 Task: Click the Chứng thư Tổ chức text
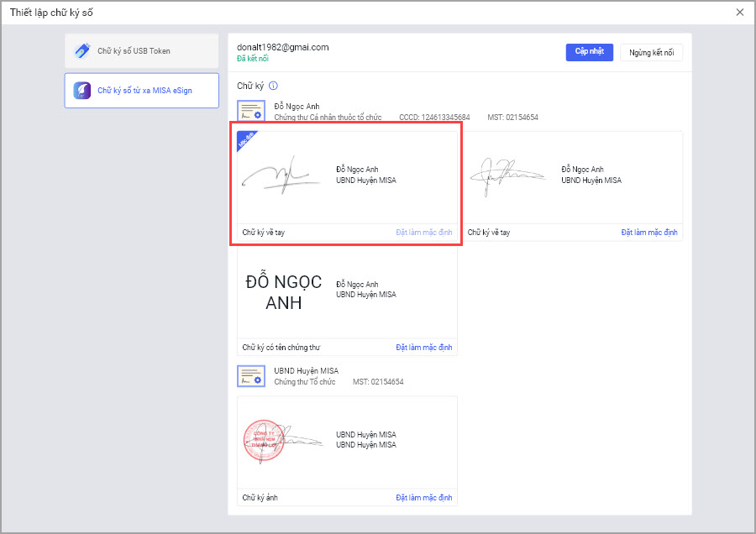click(x=305, y=382)
